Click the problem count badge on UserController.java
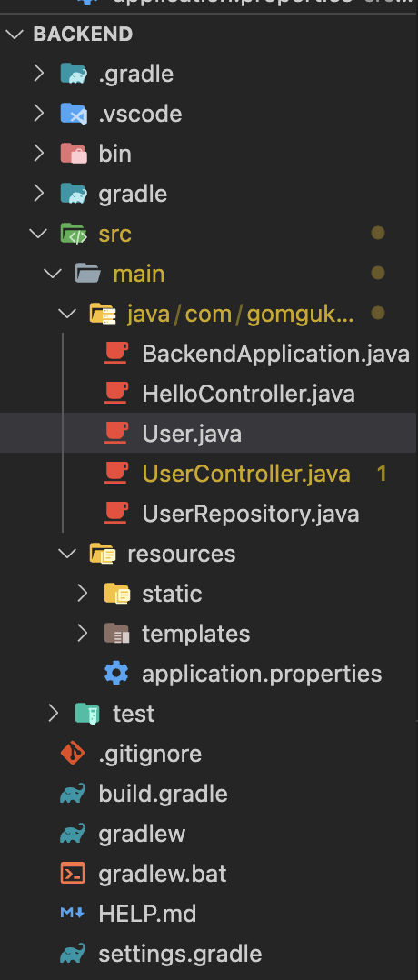Image resolution: width=418 pixels, height=980 pixels. pos(381,474)
